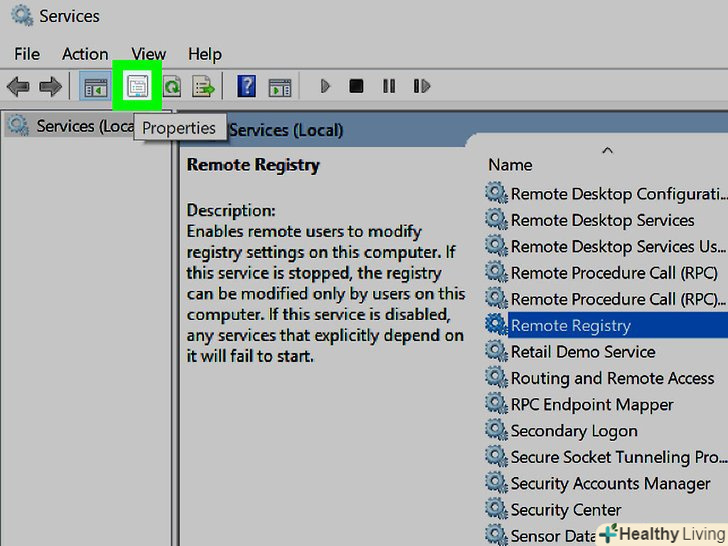This screenshot has height=546, width=728.
Task: Click the Export List toolbar icon
Action: pyautogui.click(x=204, y=87)
